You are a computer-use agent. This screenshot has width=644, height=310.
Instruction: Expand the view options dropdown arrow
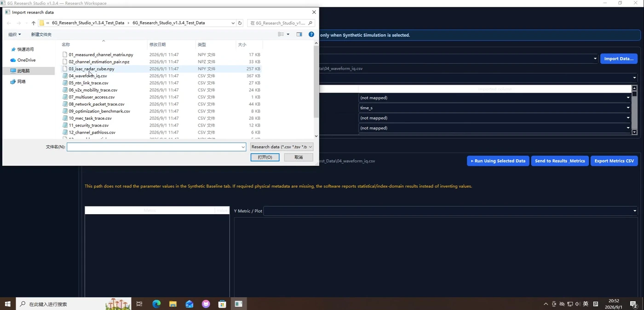click(x=288, y=35)
